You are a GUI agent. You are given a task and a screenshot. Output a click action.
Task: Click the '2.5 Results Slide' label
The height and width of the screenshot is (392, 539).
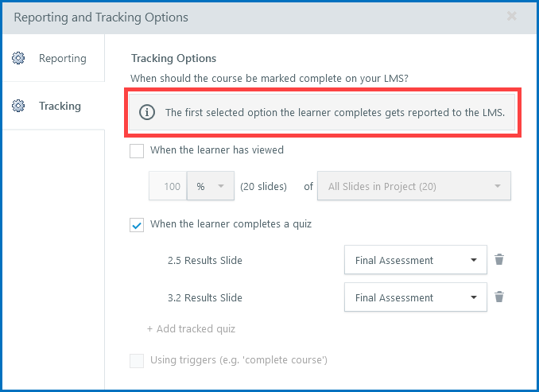click(205, 260)
